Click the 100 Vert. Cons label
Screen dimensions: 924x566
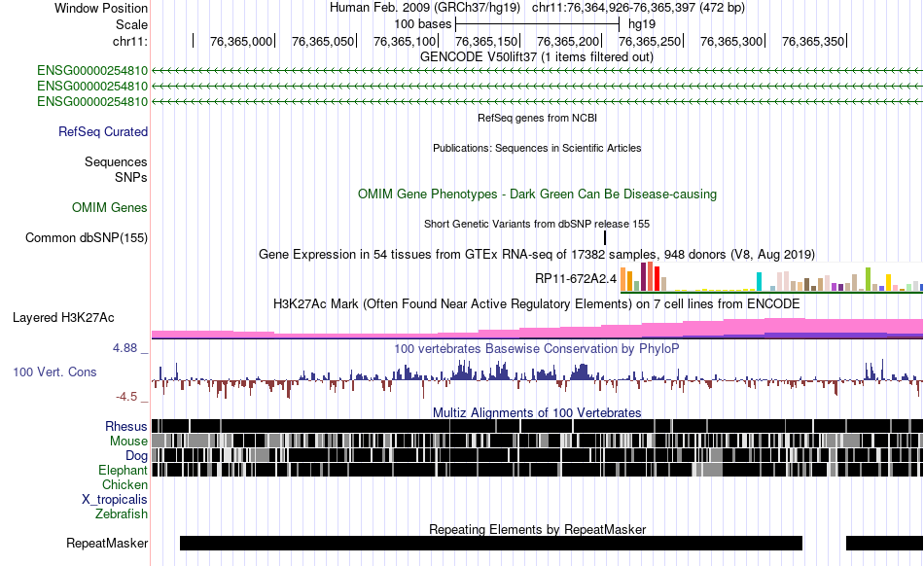[54, 371]
